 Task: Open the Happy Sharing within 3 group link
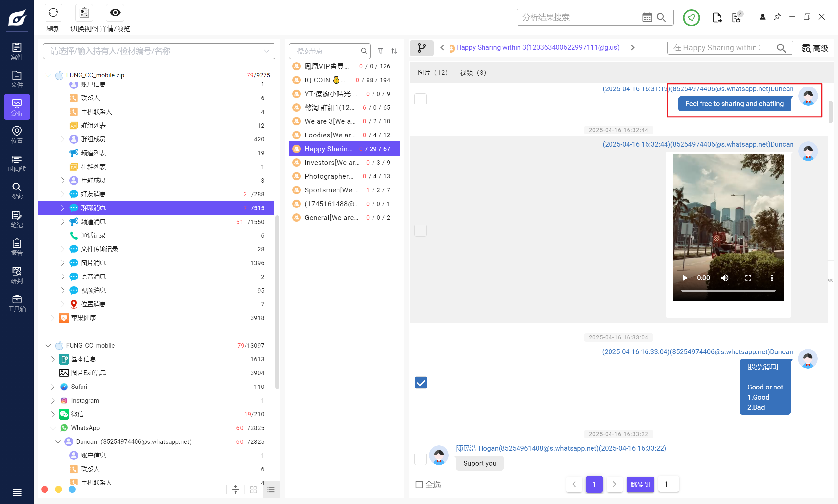pos(537,47)
